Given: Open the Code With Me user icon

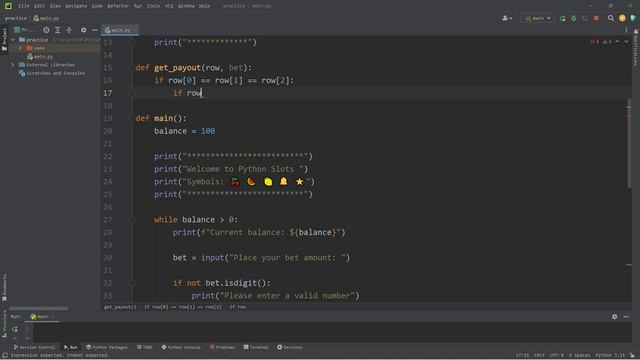Looking at the screenshot, I should [507, 18].
